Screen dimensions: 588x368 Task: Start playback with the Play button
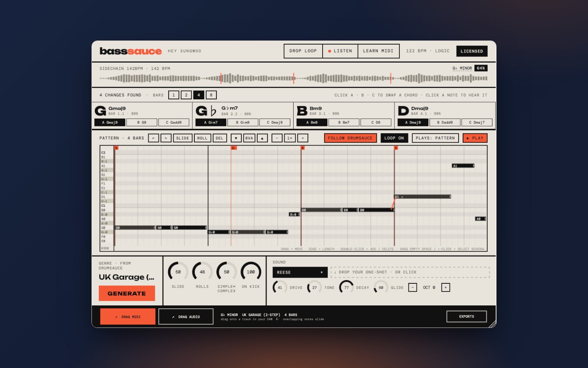(x=475, y=138)
